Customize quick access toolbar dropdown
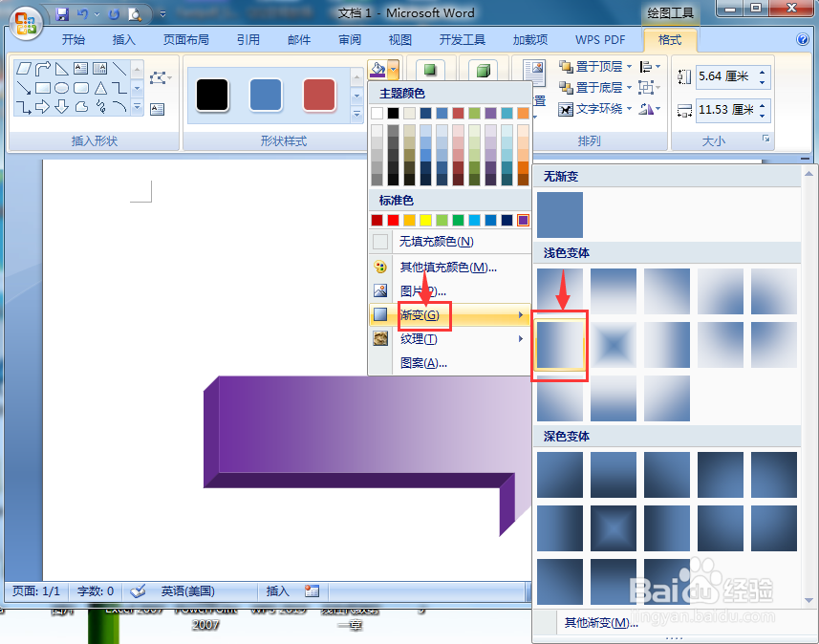 tap(163, 14)
